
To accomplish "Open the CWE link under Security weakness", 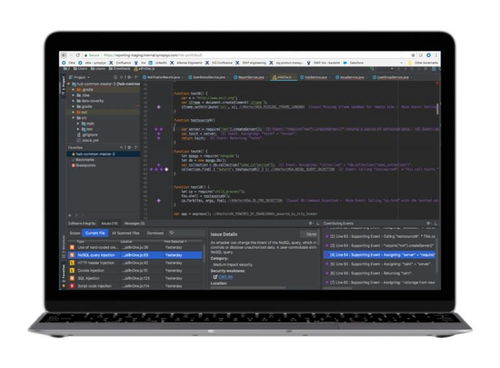I will coord(225,277).
